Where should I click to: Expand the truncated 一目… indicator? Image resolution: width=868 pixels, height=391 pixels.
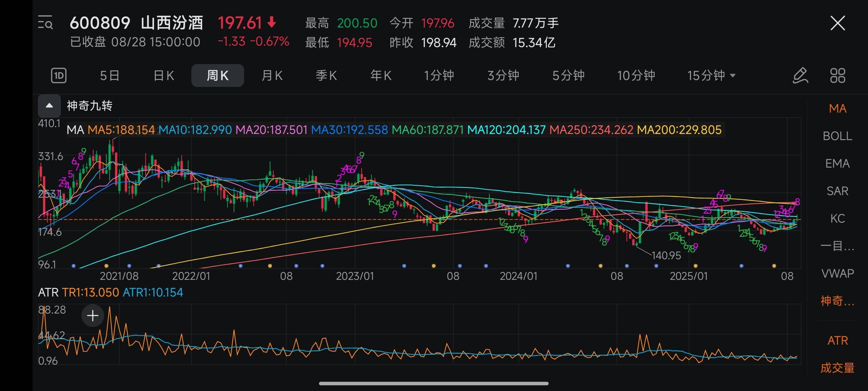pos(837,246)
